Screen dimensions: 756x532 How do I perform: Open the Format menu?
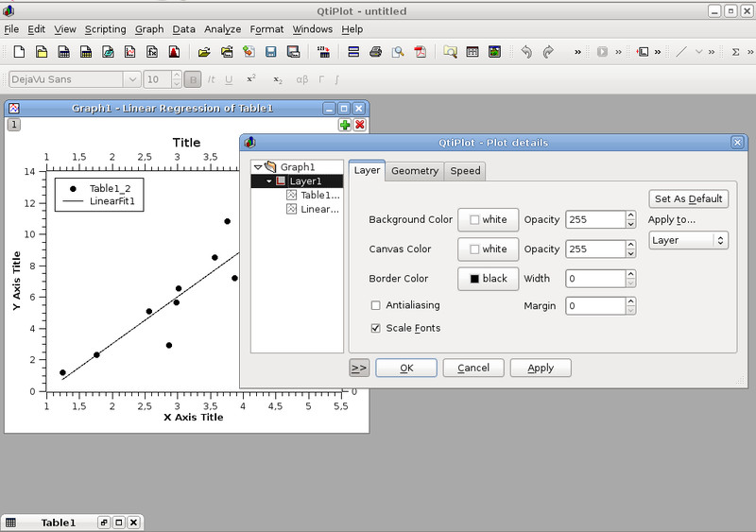click(x=266, y=29)
